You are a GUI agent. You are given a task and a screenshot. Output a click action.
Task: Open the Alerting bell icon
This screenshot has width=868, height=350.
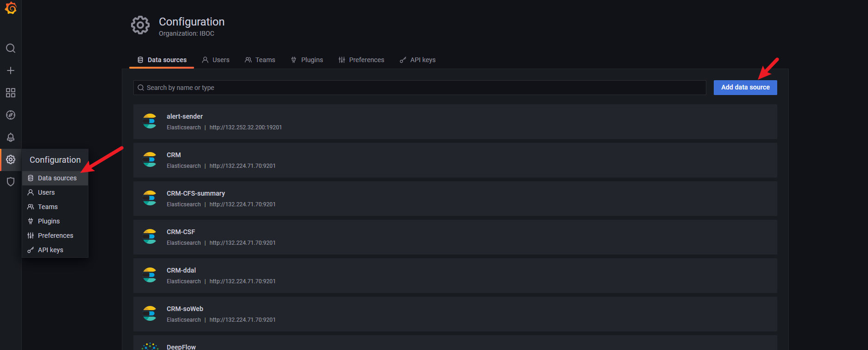(x=11, y=137)
